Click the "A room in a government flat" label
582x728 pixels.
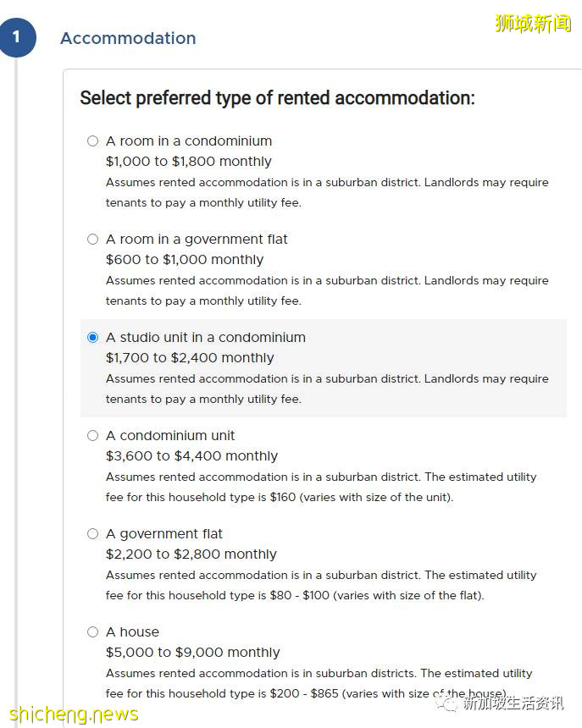197,240
